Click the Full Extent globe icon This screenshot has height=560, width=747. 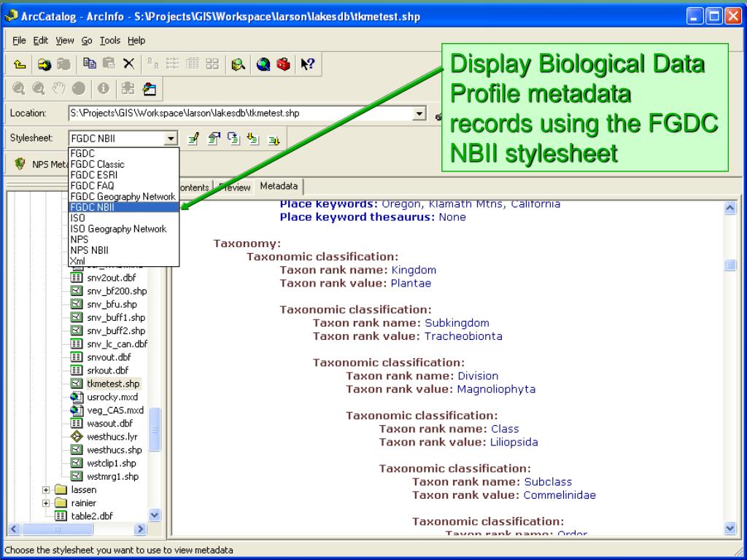(x=79, y=88)
